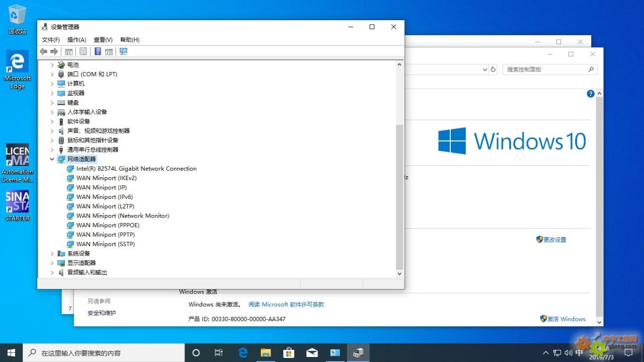Select WAN Miniport (IPv6) device
This screenshot has height=362, width=644.
100,197
